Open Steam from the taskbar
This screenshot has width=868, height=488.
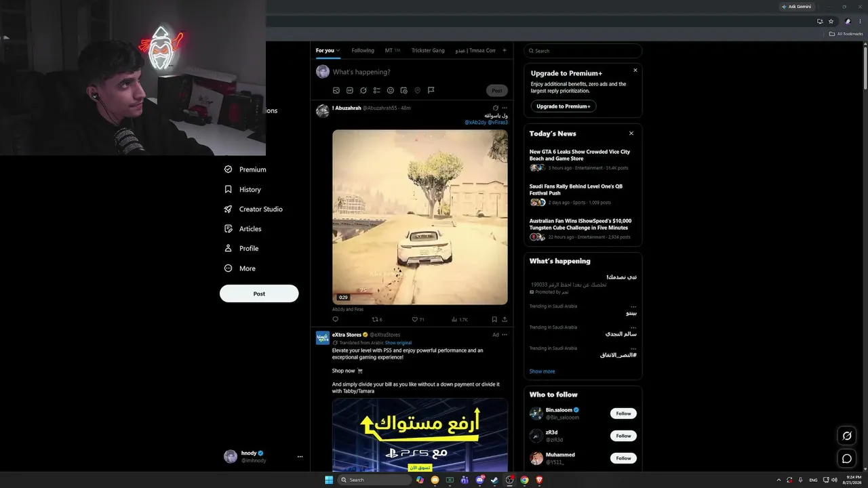point(494,480)
